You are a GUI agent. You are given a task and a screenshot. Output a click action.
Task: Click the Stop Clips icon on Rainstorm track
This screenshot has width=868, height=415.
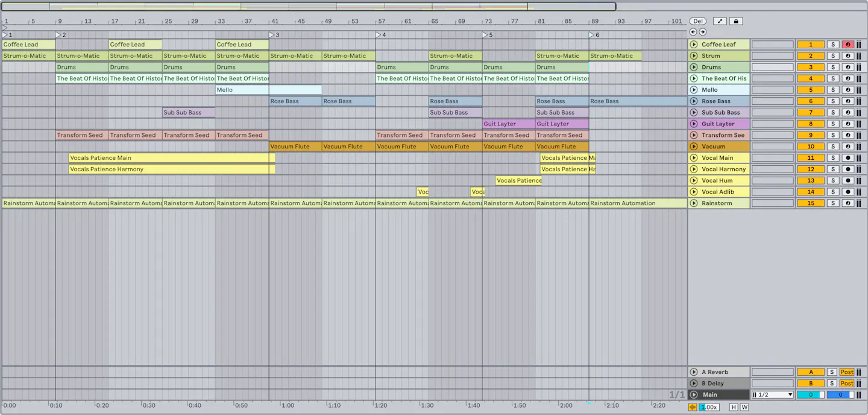tap(860, 203)
